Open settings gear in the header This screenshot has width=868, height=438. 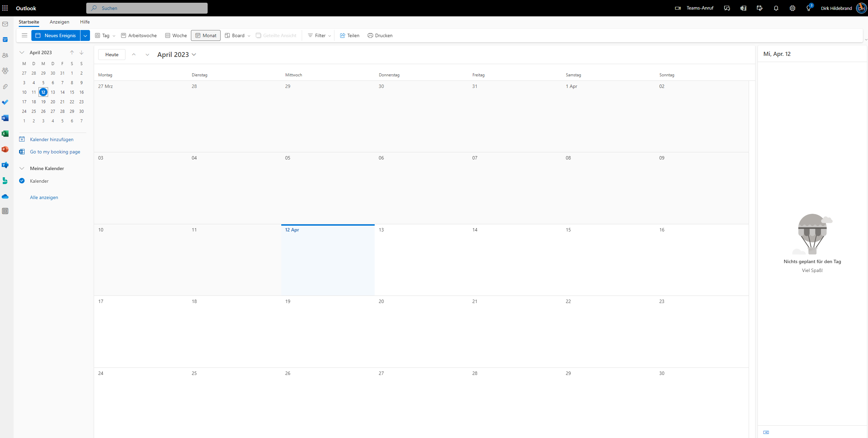point(792,8)
